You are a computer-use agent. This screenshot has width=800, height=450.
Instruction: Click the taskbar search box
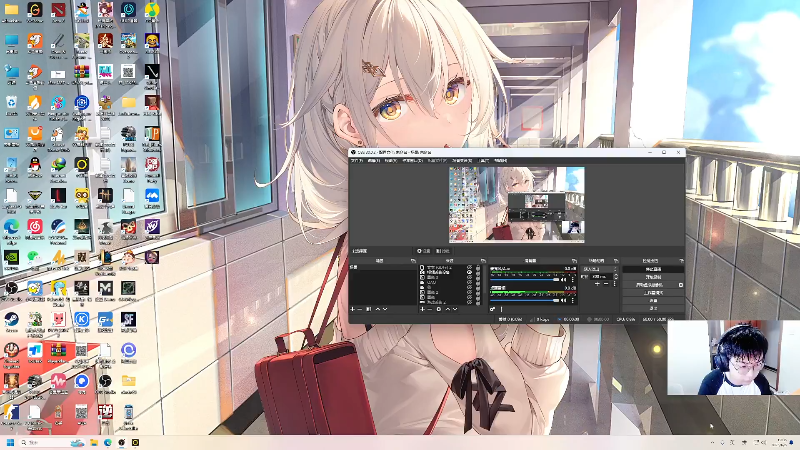click(x=51, y=442)
